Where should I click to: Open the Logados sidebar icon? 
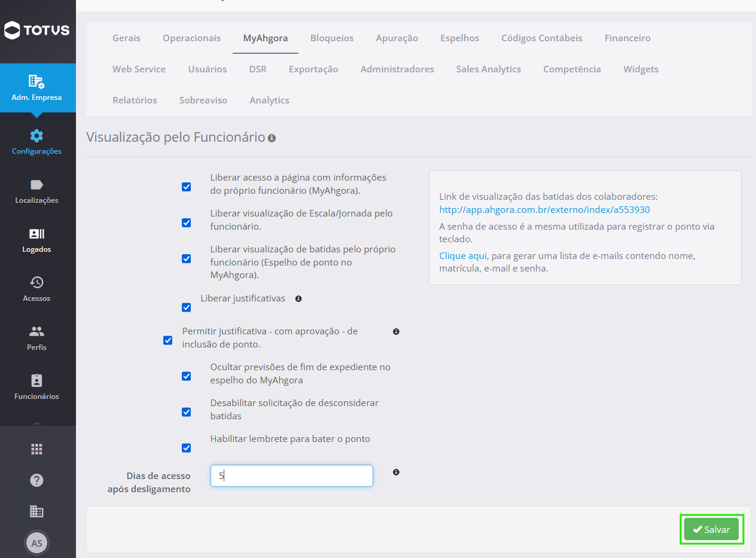pos(37,234)
